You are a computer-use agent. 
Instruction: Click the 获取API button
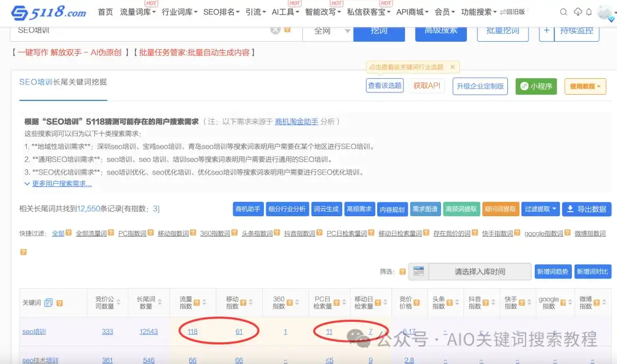coord(427,86)
